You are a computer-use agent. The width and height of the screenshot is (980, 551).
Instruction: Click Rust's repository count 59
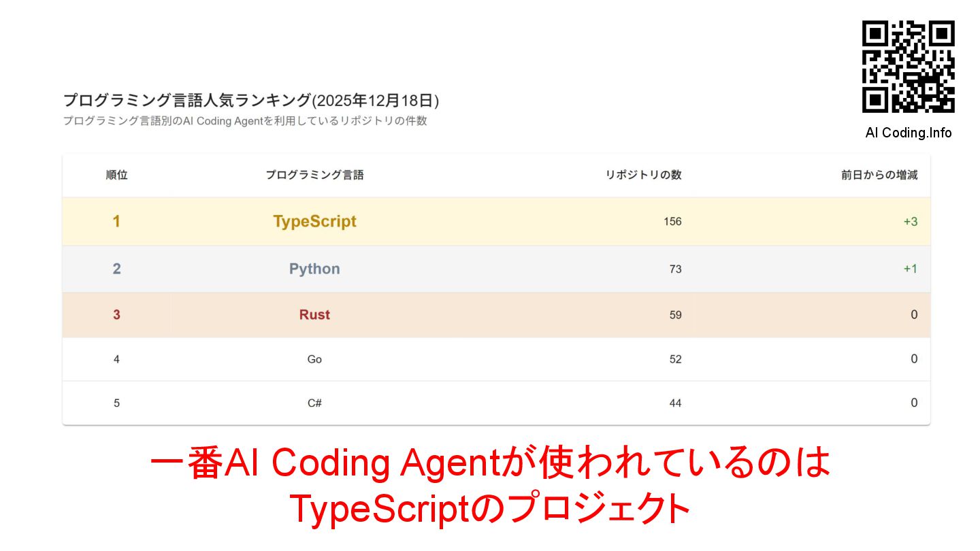(x=675, y=314)
